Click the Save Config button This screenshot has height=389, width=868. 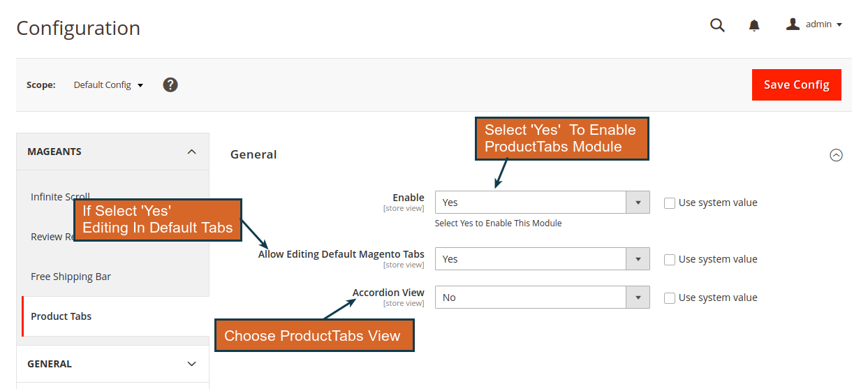point(797,85)
